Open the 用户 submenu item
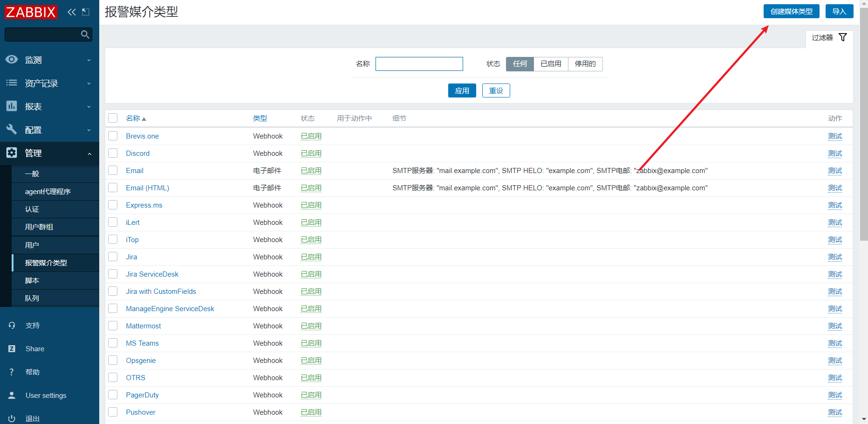 pyautogui.click(x=55, y=245)
